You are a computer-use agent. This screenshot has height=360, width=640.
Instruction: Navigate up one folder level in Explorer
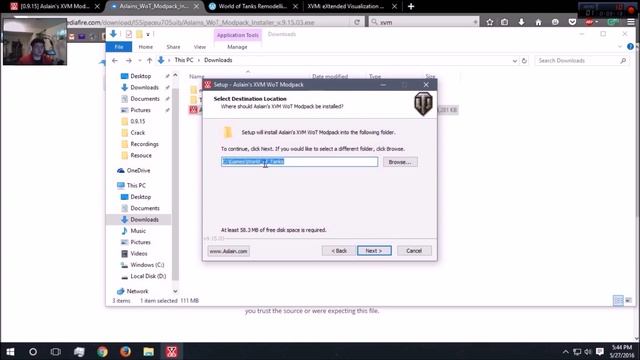tap(149, 60)
